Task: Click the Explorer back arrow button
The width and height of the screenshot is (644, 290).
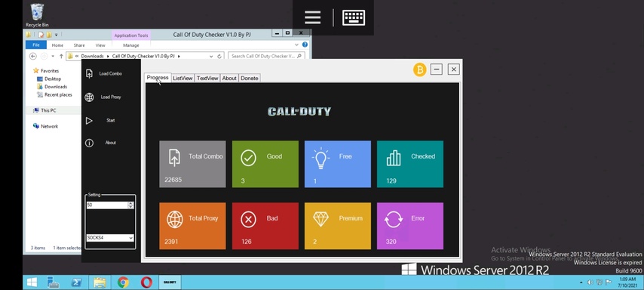Action: [x=33, y=56]
